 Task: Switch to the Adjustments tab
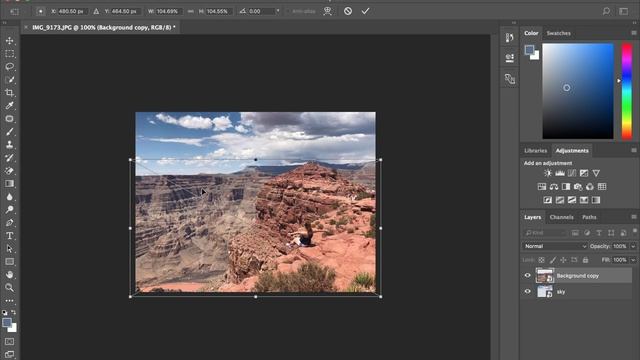pyautogui.click(x=572, y=151)
